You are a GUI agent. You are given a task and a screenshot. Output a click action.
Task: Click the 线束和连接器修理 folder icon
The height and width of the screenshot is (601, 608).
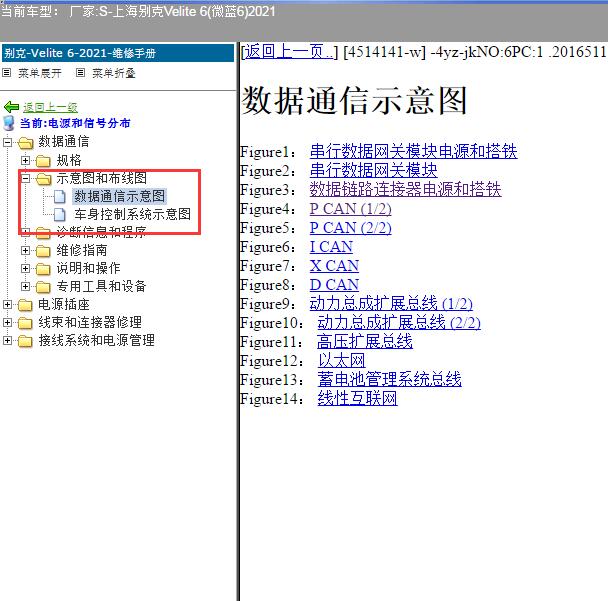tap(25, 323)
